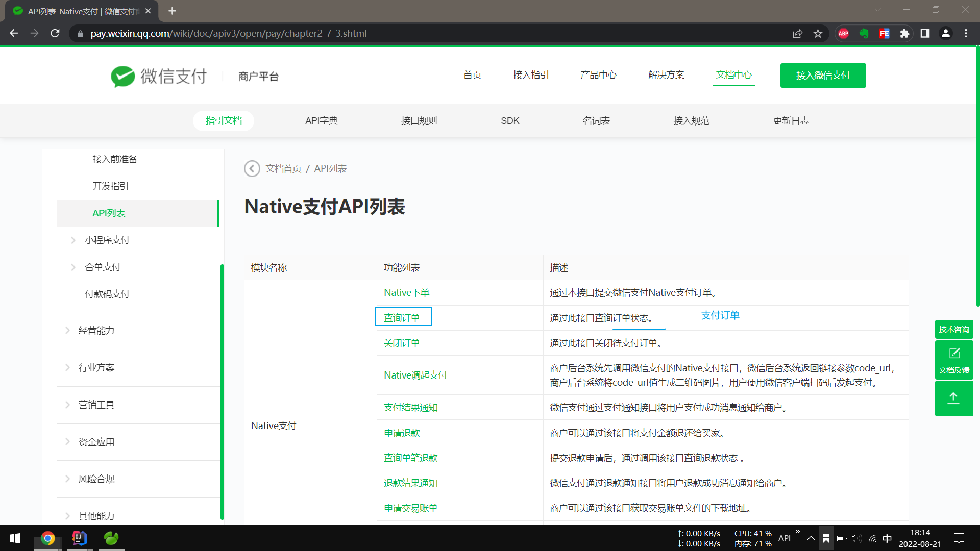Toggle the browser side panel icon

[925, 33]
